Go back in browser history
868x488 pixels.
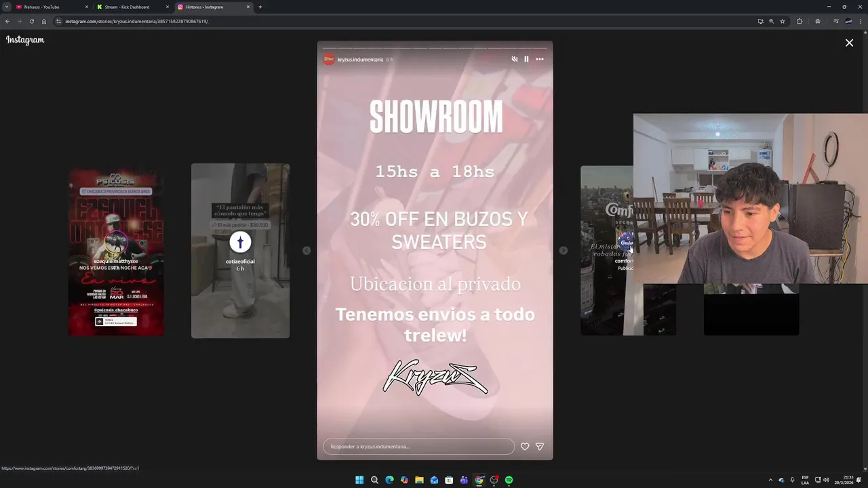coord(7,21)
